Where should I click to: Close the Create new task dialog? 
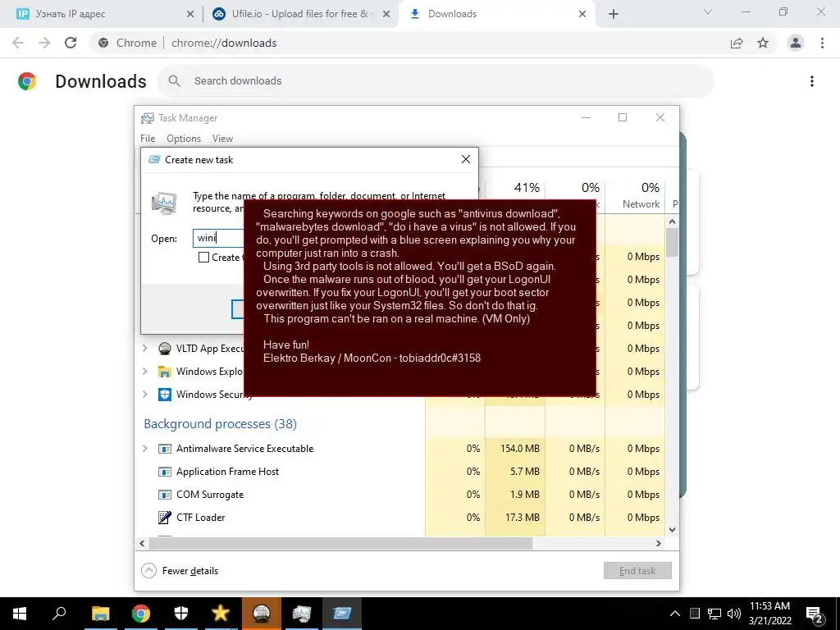tap(466, 159)
